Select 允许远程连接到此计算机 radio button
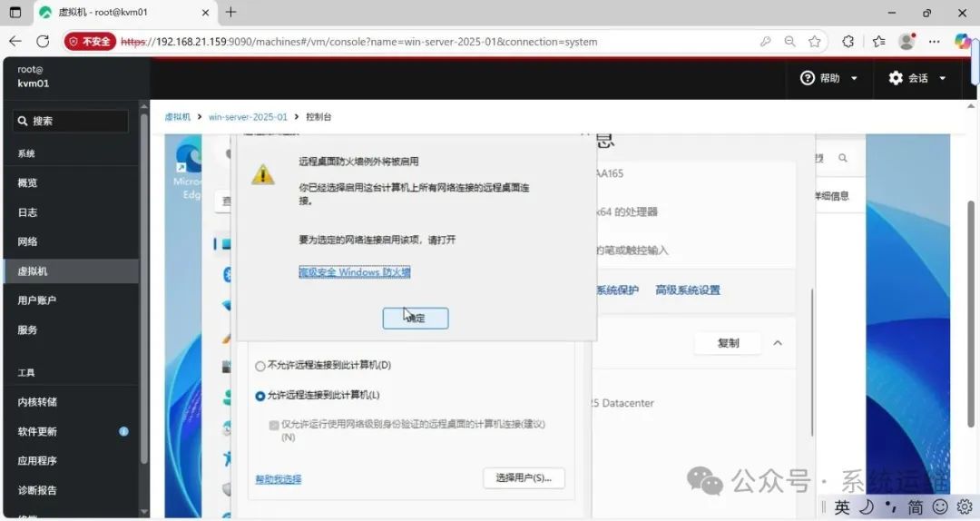The height and width of the screenshot is (521, 980). point(260,396)
